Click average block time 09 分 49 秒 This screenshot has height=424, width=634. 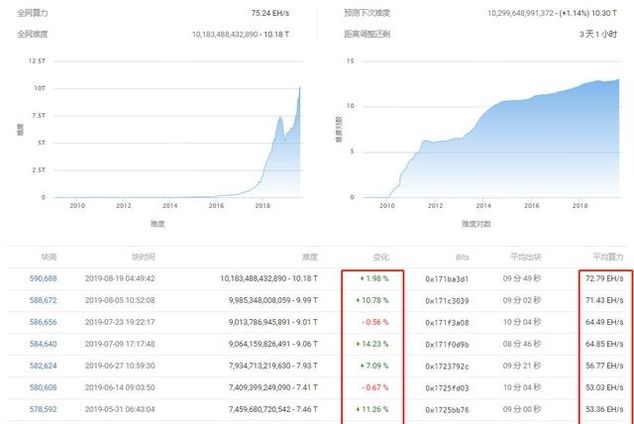point(522,278)
